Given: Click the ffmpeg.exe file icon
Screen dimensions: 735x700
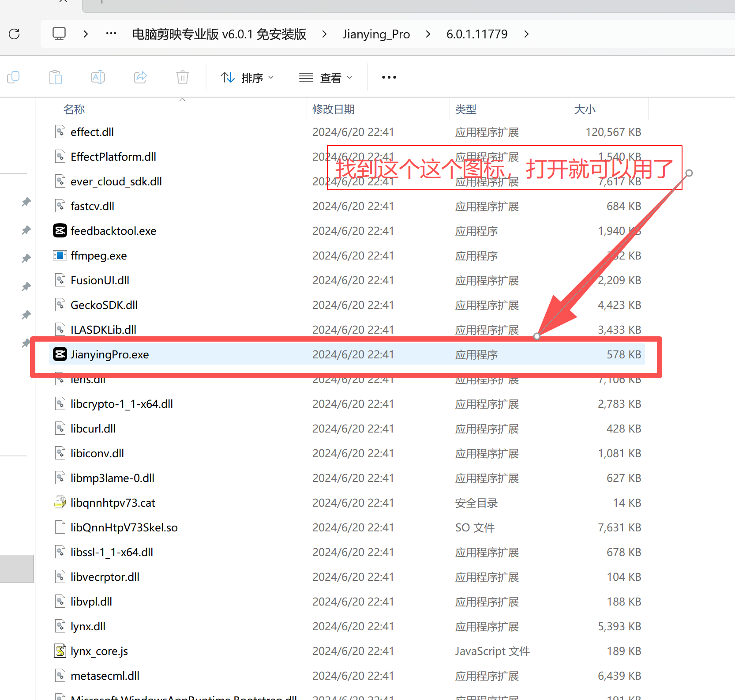Looking at the screenshot, I should coord(60,255).
